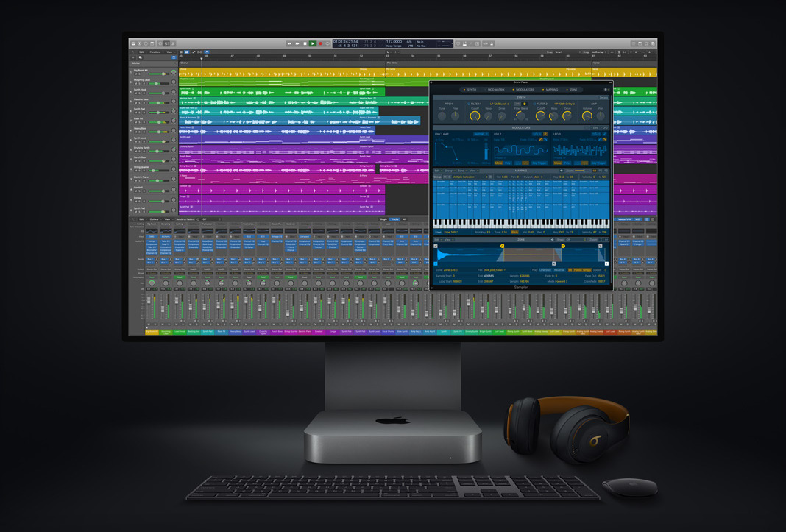Switch to the Mod Matrix tab in Sampler
The width and height of the screenshot is (786, 532).
pyautogui.click(x=497, y=89)
